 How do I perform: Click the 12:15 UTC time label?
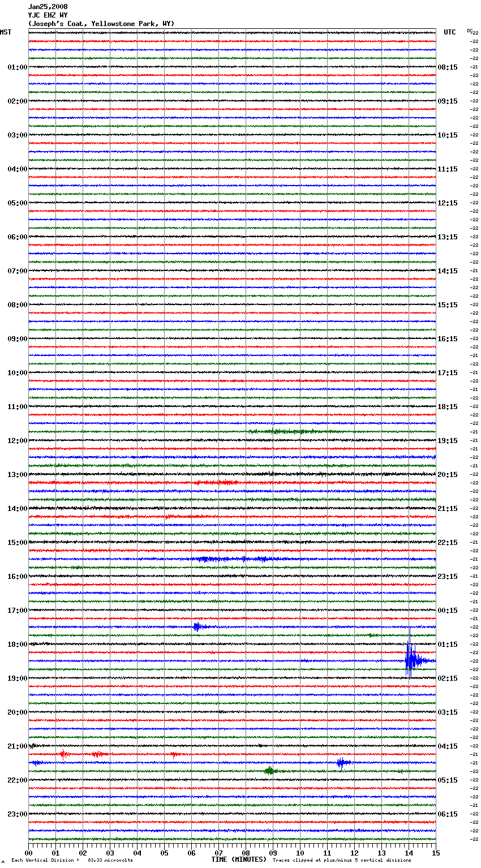[448, 203]
